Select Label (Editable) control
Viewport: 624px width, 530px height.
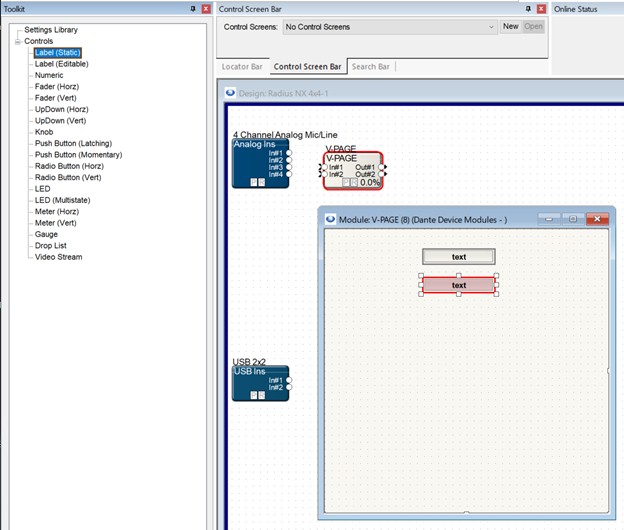(x=62, y=64)
